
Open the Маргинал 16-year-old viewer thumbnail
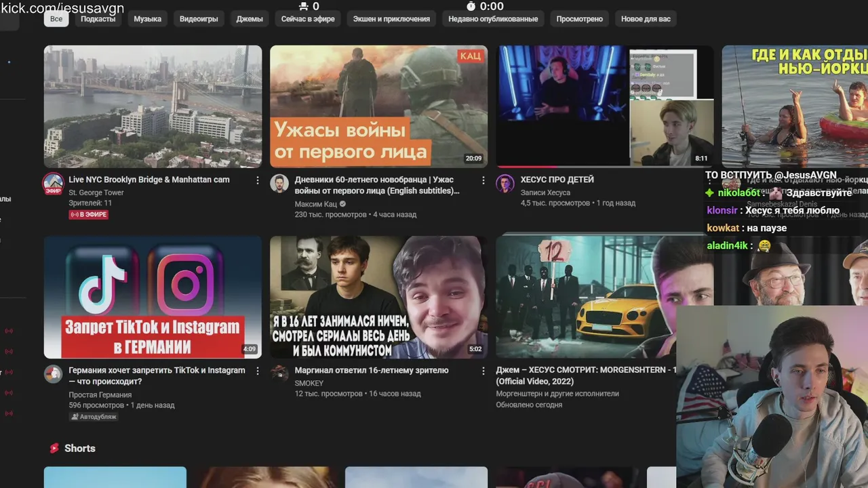pyautogui.click(x=378, y=297)
